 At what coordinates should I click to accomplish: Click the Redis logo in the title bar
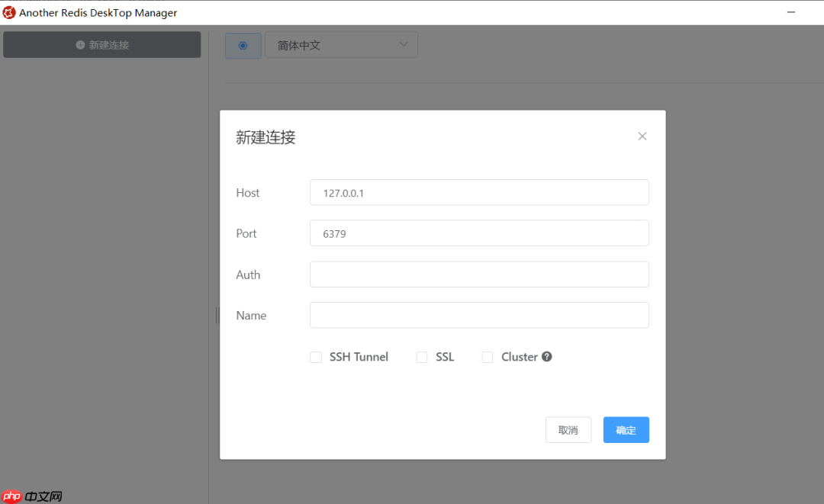point(8,12)
